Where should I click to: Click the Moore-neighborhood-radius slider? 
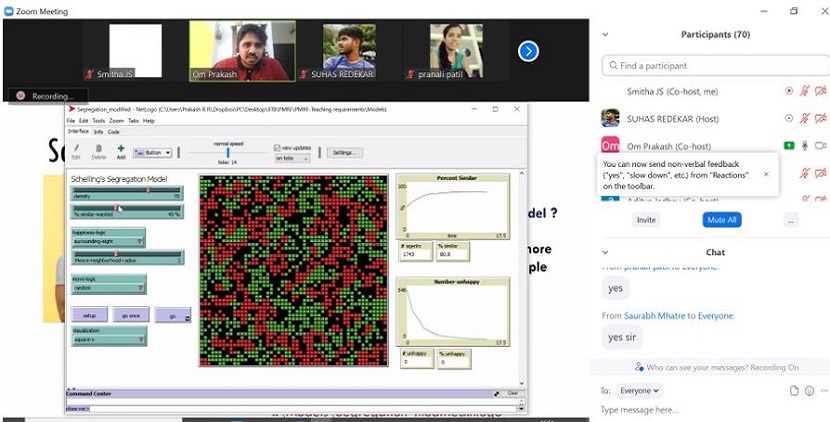(128, 257)
